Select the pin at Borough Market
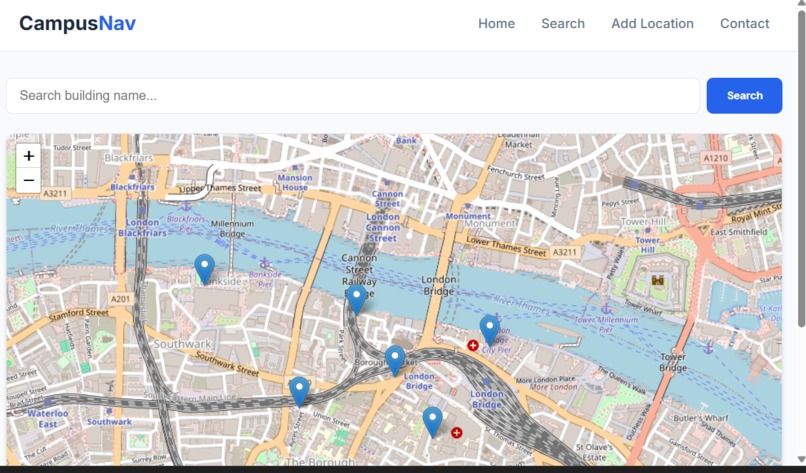 pyautogui.click(x=395, y=361)
